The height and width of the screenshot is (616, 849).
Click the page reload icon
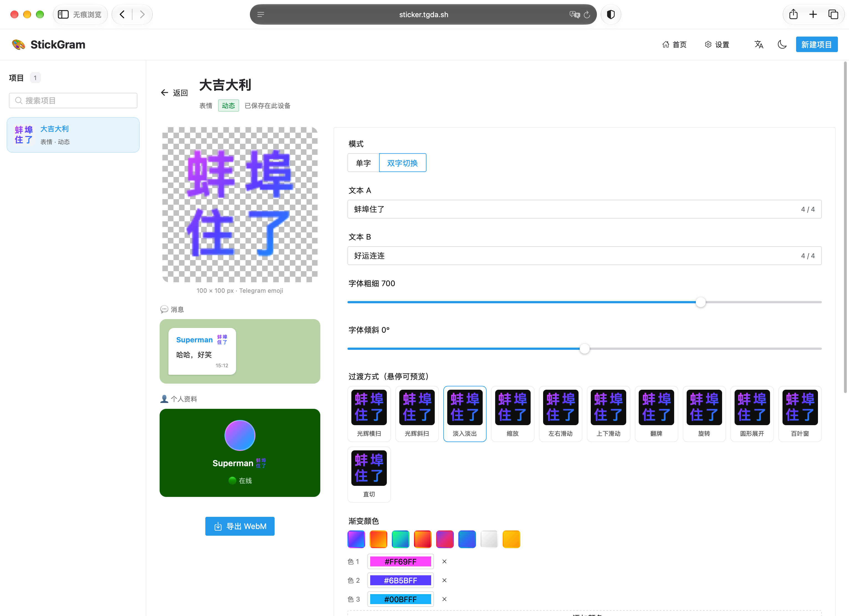pyautogui.click(x=587, y=15)
